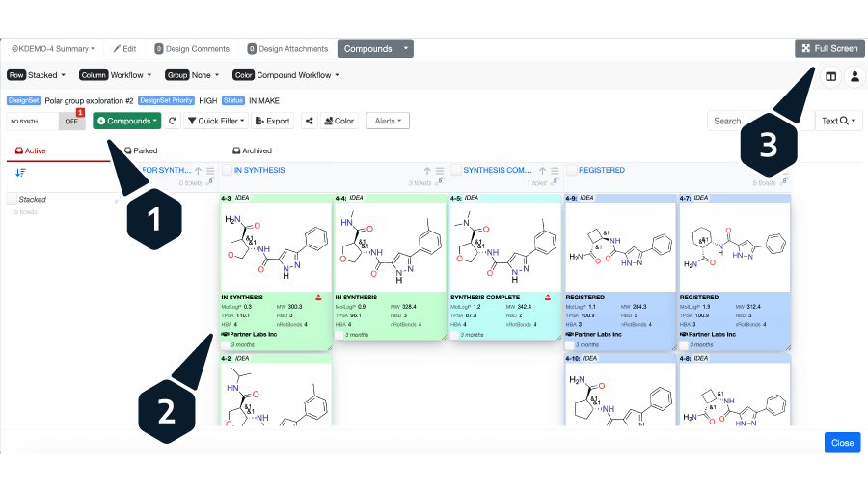Click the Edit pencil tab
Screen dimensions: 868x492
point(124,48)
